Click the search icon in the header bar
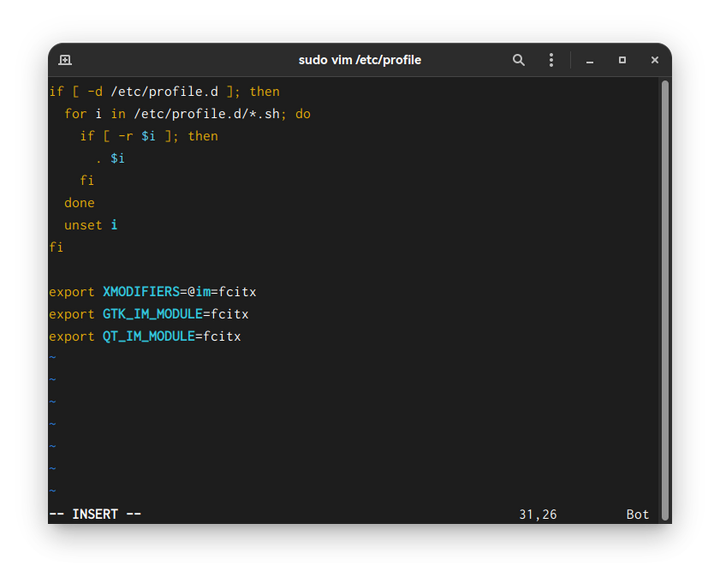This screenshot has width=720, height=577. pyautogui.click(x=518, y=60)
